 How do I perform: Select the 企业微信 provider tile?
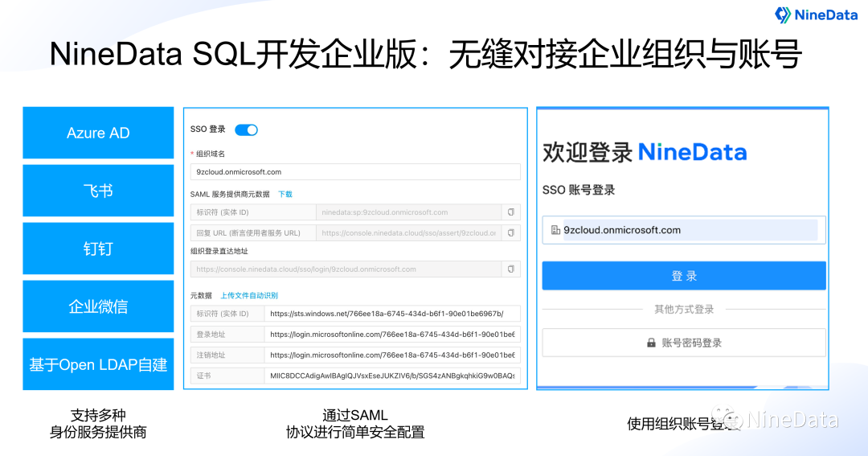pos(98,306)
